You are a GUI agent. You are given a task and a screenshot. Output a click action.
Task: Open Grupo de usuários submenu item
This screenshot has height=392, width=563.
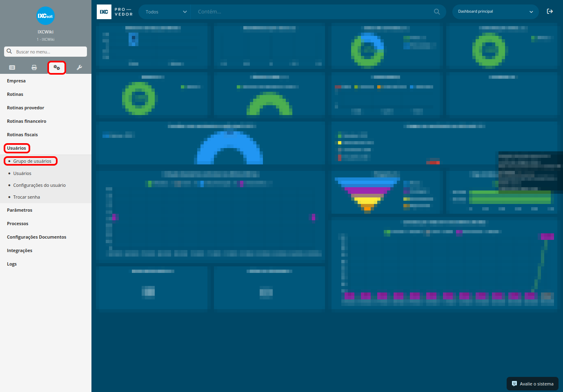[x=32, y=161]
